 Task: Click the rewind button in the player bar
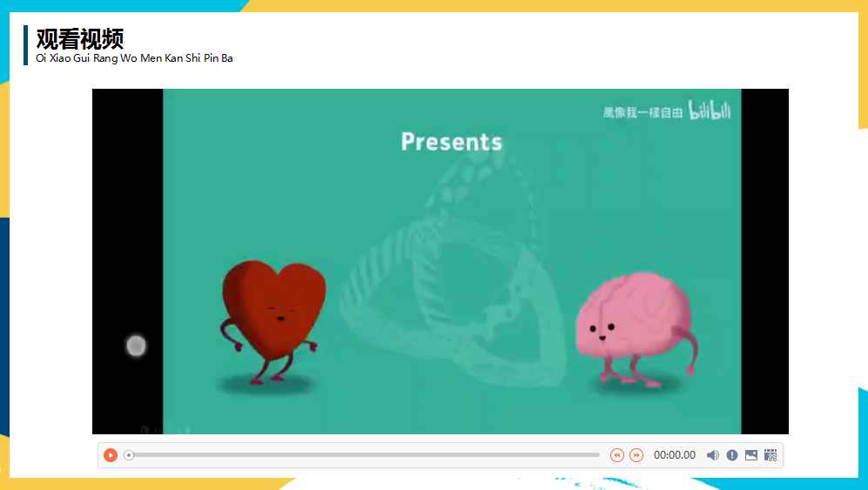click(x=617, y=455)
